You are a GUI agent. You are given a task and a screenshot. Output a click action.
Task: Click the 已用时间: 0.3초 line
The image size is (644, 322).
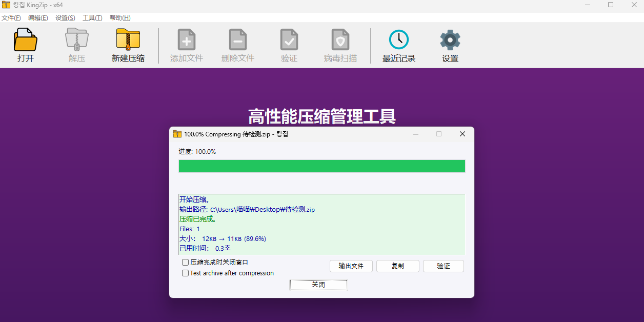pos(205,248)
